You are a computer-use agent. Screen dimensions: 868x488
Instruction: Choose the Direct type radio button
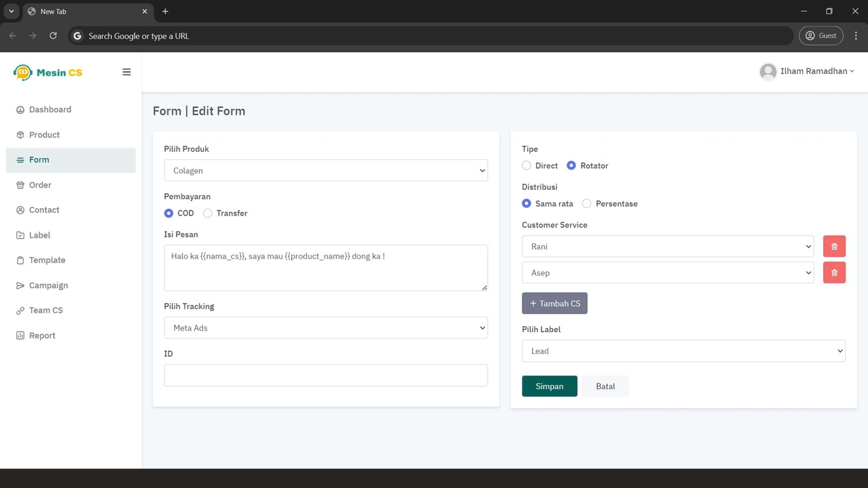click(x=526, y=166)
